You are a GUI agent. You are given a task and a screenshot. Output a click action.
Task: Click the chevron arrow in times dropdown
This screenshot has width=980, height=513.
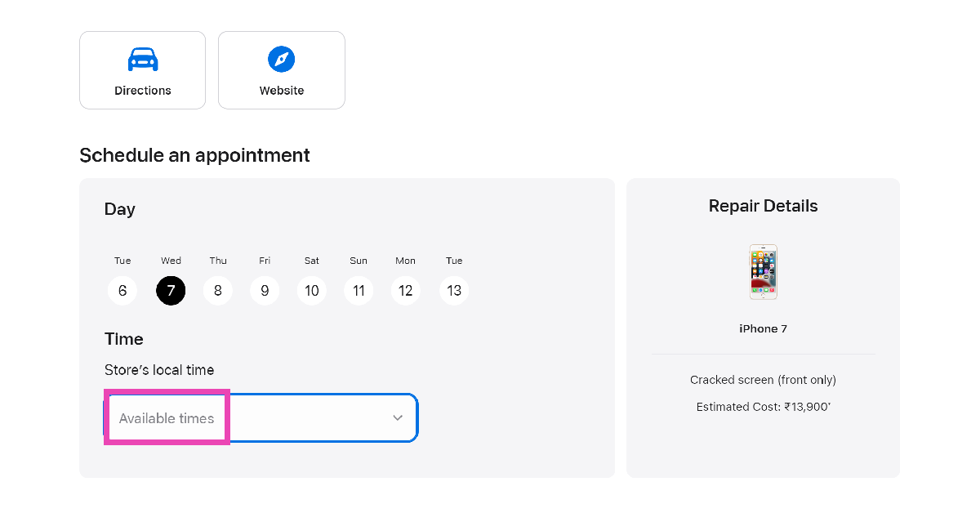click(398, 418)
